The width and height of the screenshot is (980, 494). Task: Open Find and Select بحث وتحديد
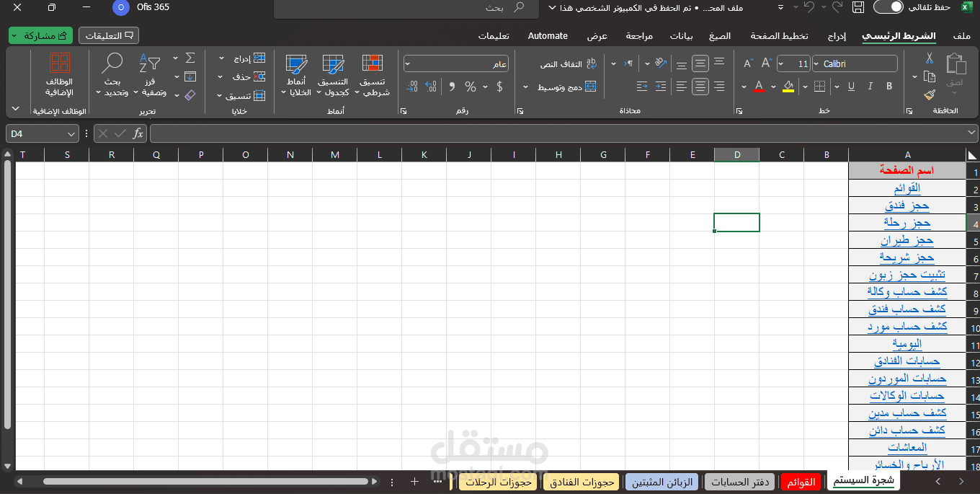112,75
